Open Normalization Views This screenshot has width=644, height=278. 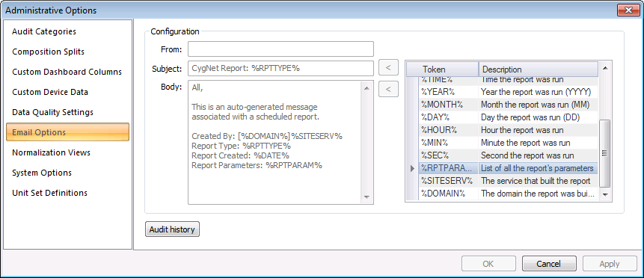click(x=51, y=152)
